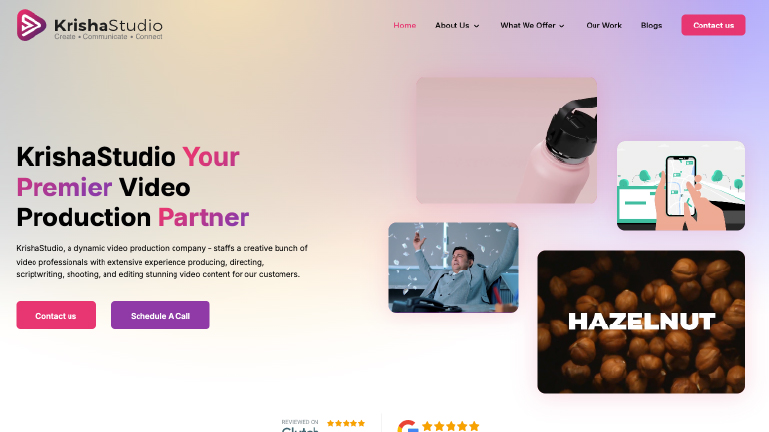Click the Clutch review stars

coord(346,423)
